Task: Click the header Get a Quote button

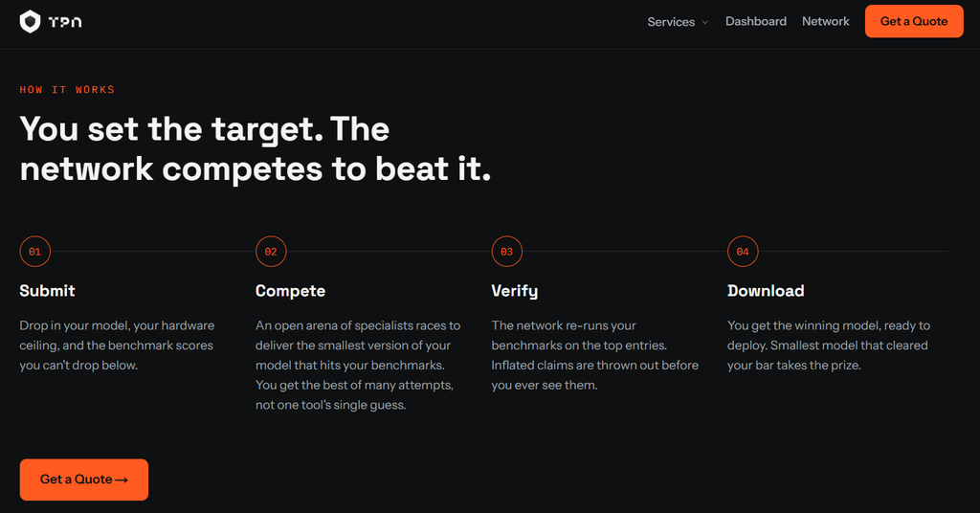Action: tap(914, 21)
